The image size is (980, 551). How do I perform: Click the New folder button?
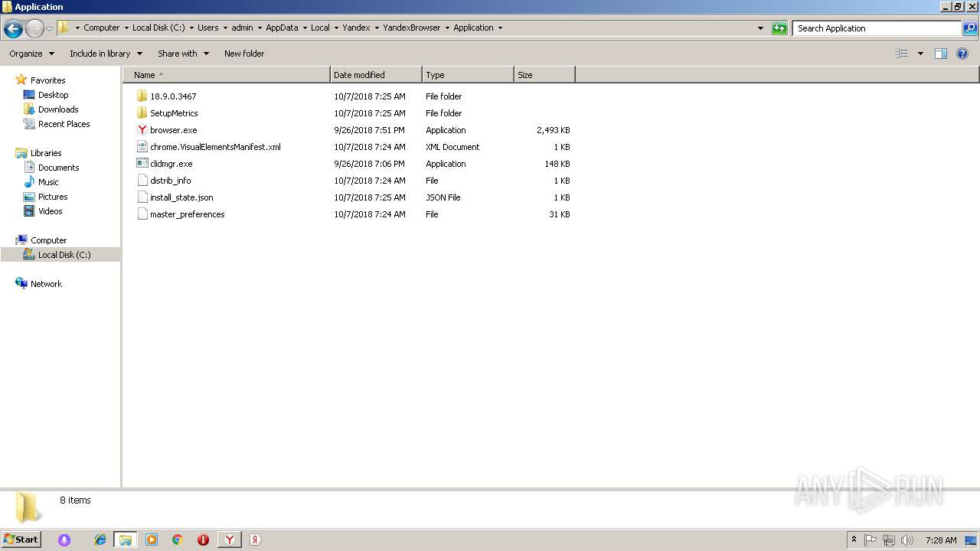click(x=244, y=54)
